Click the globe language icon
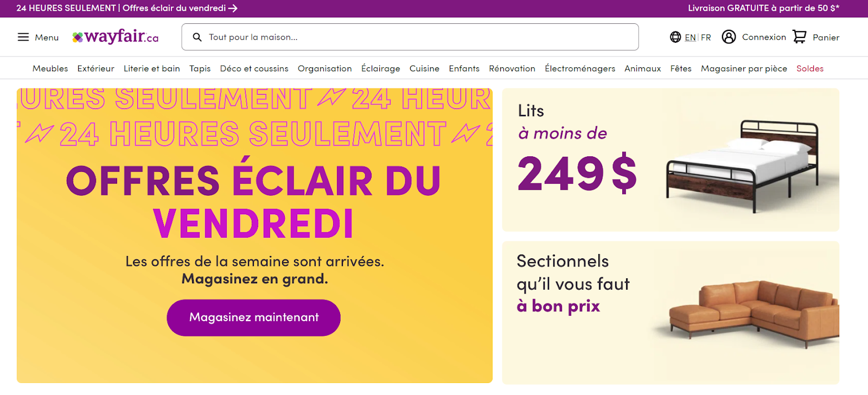The height and width of the screenshot is (395, 868). 675,37
